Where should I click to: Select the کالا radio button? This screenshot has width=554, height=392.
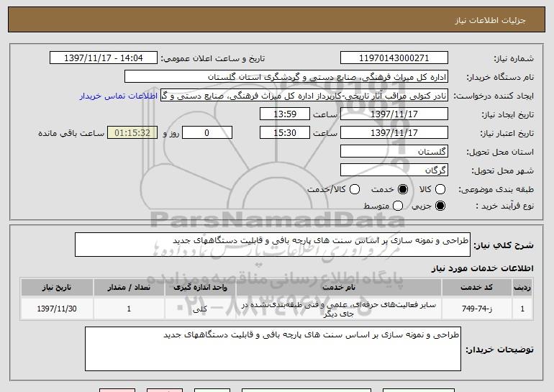click(440, 189)
